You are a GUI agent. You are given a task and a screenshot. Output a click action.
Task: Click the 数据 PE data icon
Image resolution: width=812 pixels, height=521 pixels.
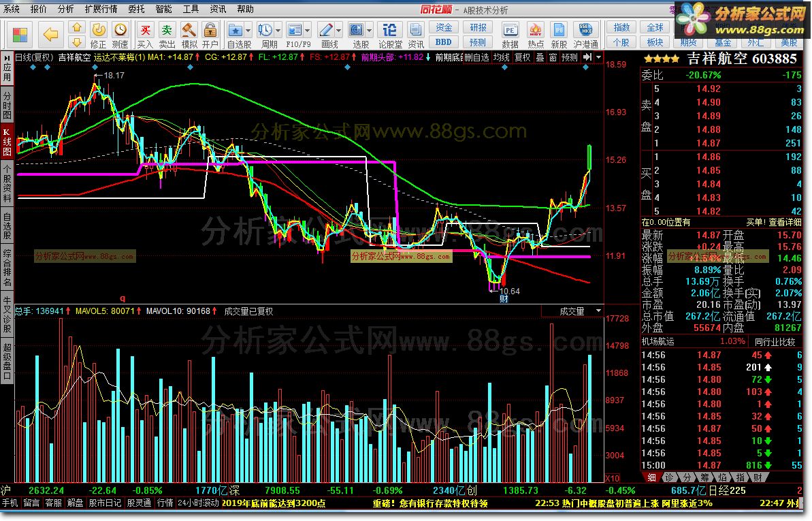[x=510, y=30]
